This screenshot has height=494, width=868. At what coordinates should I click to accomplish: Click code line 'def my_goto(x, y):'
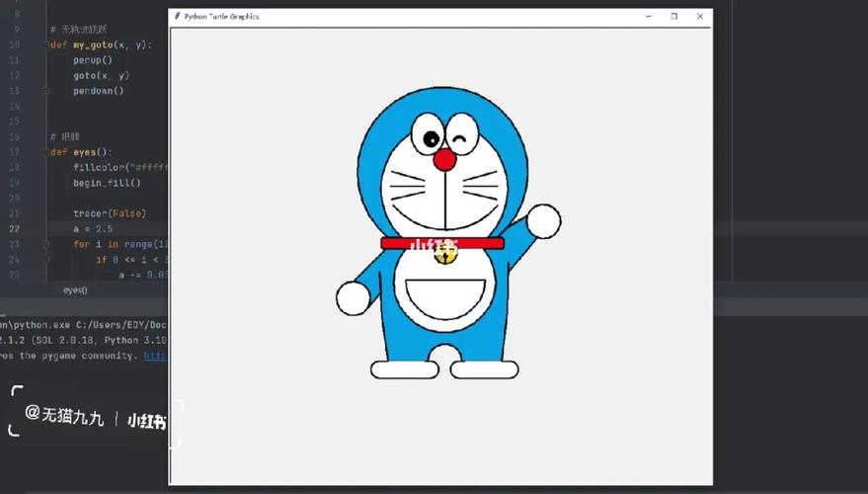click(x=102, y=44)
